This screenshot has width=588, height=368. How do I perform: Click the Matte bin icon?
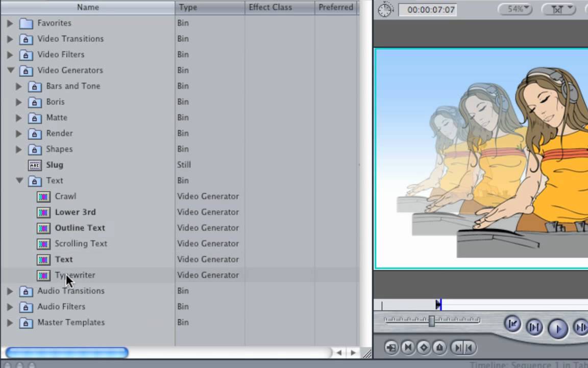click(x=35, y=118)
